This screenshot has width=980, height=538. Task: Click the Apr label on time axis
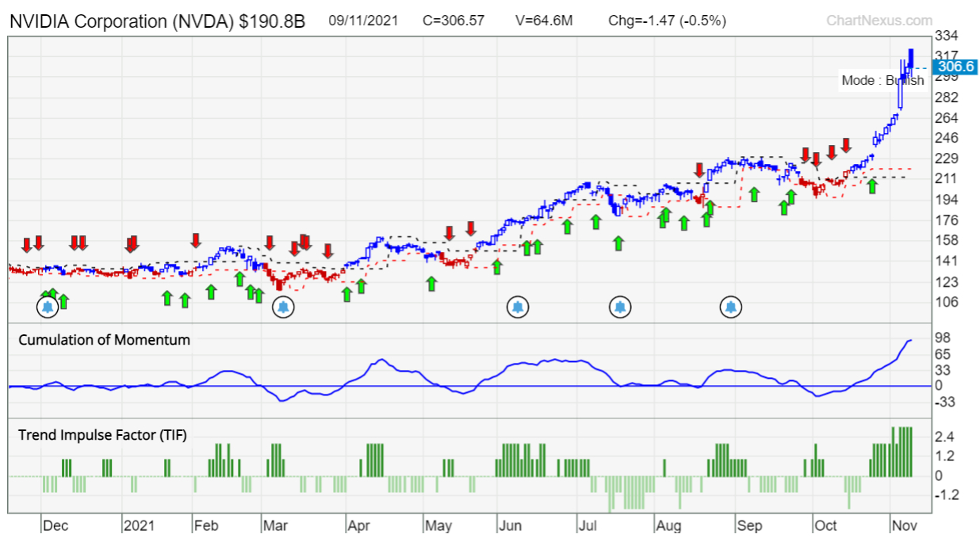coord(358,525)
